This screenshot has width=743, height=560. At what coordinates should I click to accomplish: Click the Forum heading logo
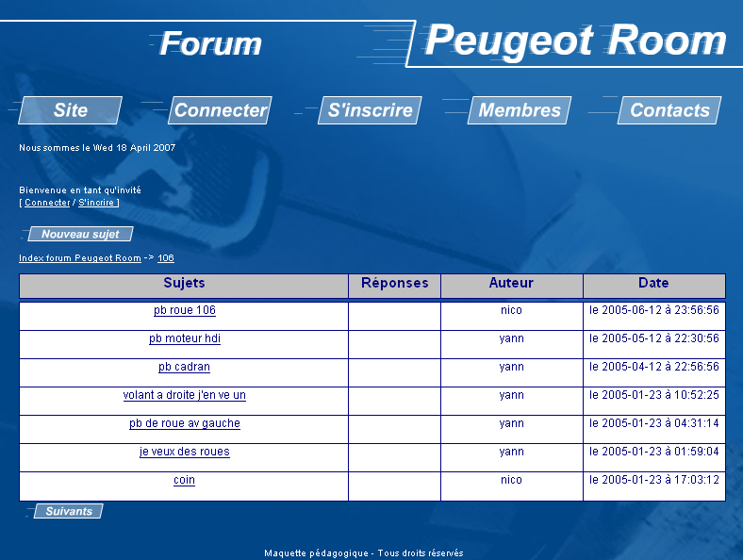pos(210,44)
